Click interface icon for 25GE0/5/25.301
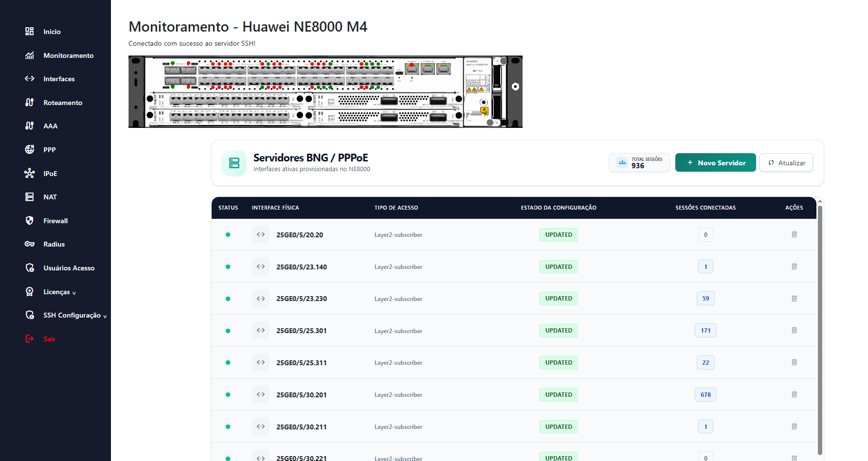 261,330
